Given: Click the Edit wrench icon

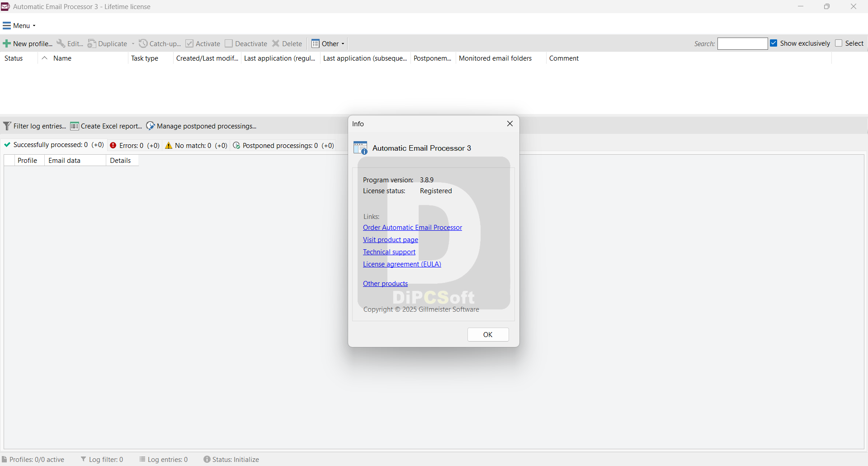Looking at the screenshot, I should (x=61, y=43).
